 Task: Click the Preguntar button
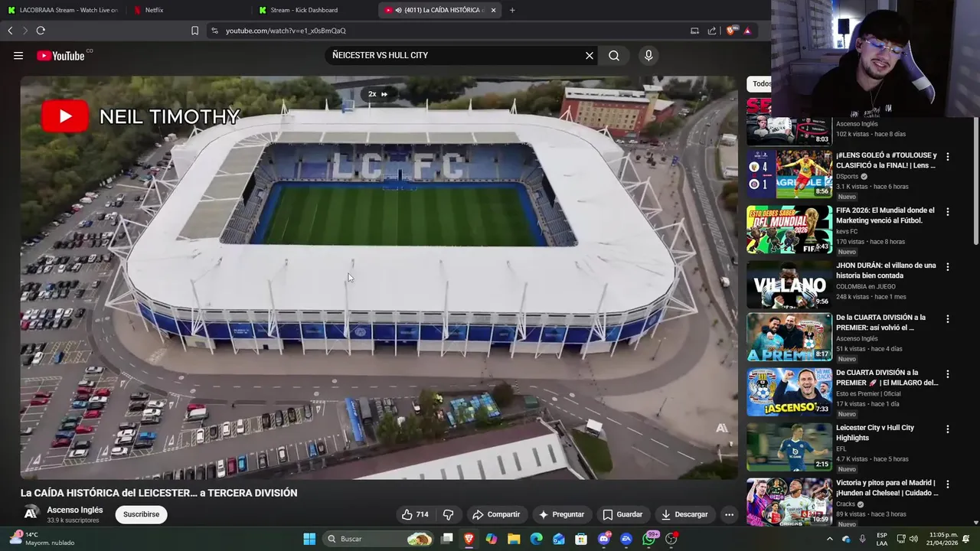coord(561,514)
